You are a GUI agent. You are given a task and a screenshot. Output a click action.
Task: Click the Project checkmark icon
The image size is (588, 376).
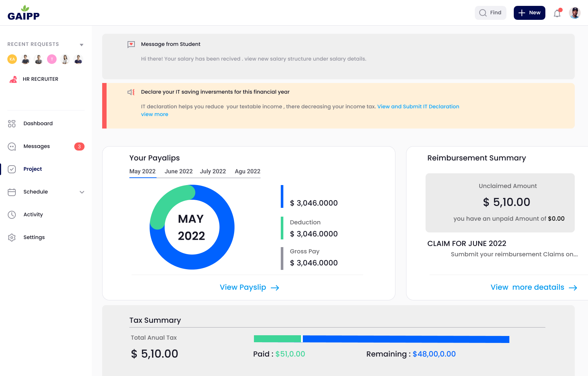point(12,169)
